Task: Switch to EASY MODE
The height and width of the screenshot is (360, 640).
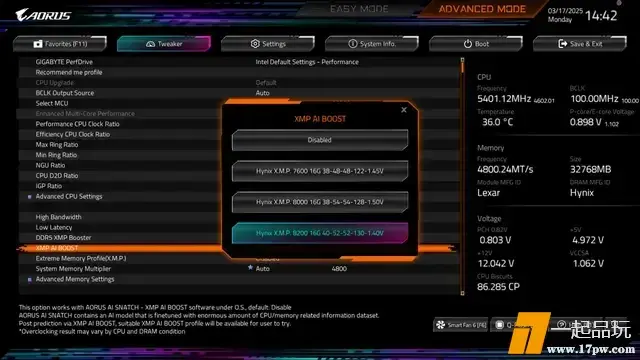Action: [x=359, y=9]
